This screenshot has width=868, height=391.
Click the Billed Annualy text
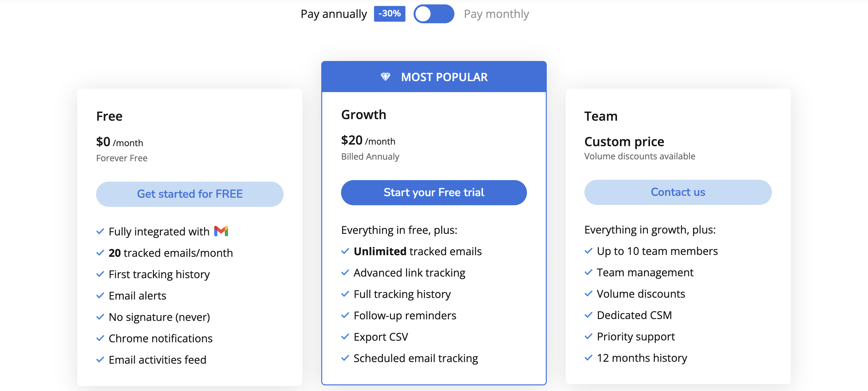[370, 157]
